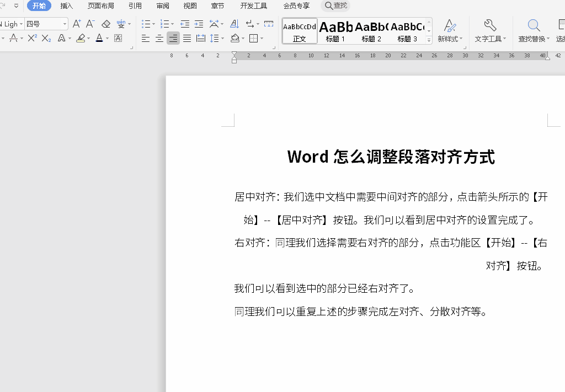Viewport: 565px width, 392px height.
Task: Click the Clear Formatting eraser icon
Action: [106, 24]
